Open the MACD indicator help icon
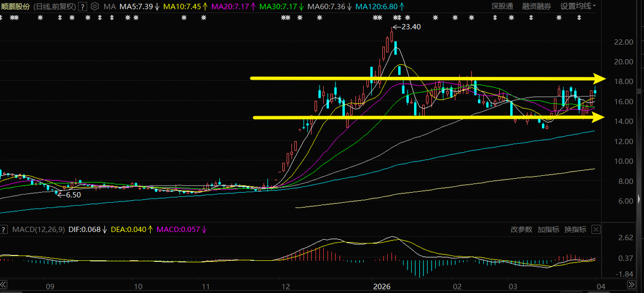Screen dimensions: 644x293 (x=5, y=229)
